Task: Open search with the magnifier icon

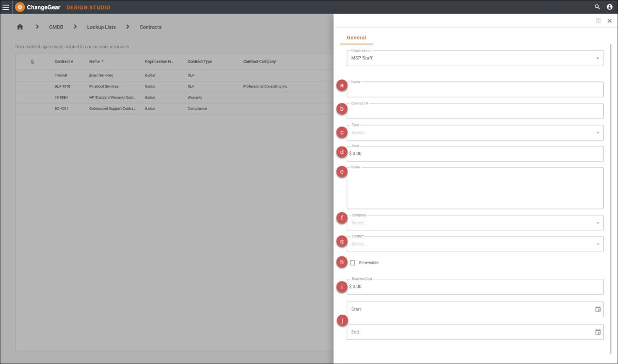Action: point(597,7)
